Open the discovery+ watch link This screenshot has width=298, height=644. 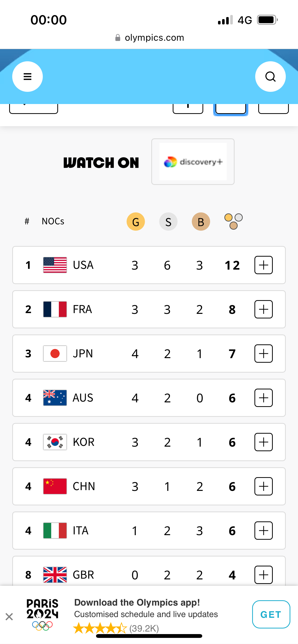coord(193,162)
